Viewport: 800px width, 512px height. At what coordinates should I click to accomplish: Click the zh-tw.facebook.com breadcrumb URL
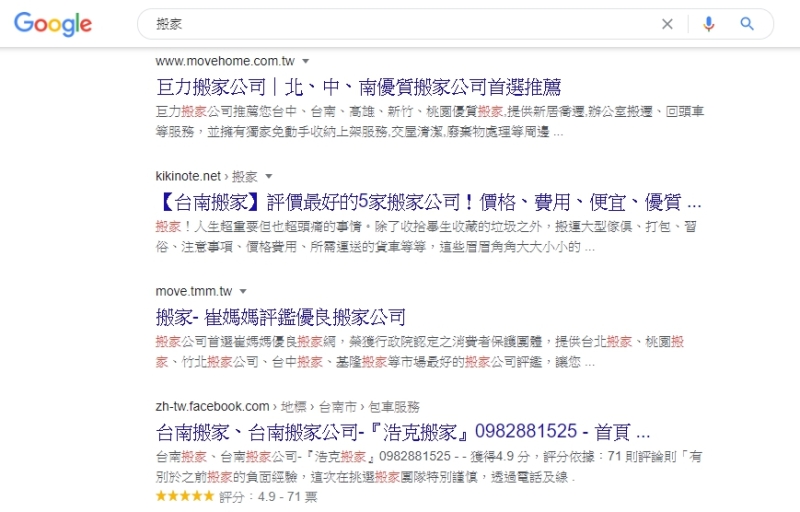click(288, 407)
